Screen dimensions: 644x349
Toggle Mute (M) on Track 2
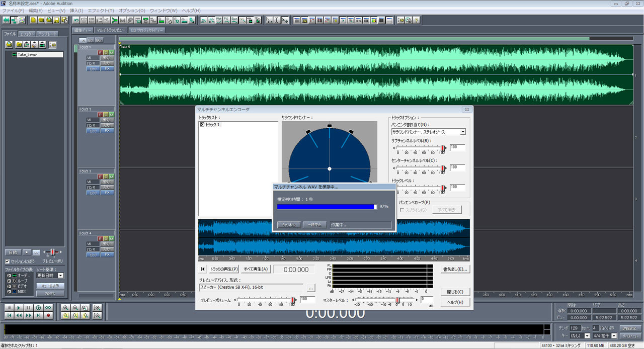coord(111,115)
